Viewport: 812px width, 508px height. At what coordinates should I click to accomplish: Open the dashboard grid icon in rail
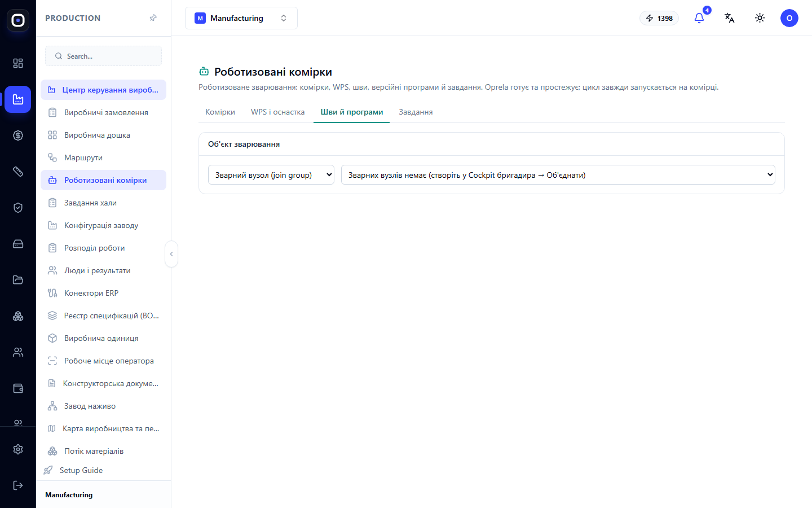pyautogui.click(x=18, y=63)
